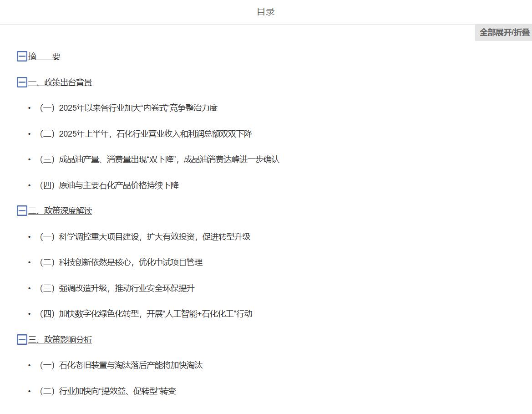Open the 一、政策出台背景 heading link
Image resolution: width=532 pixels, height=414 pixels.
(x=60, y=82)
